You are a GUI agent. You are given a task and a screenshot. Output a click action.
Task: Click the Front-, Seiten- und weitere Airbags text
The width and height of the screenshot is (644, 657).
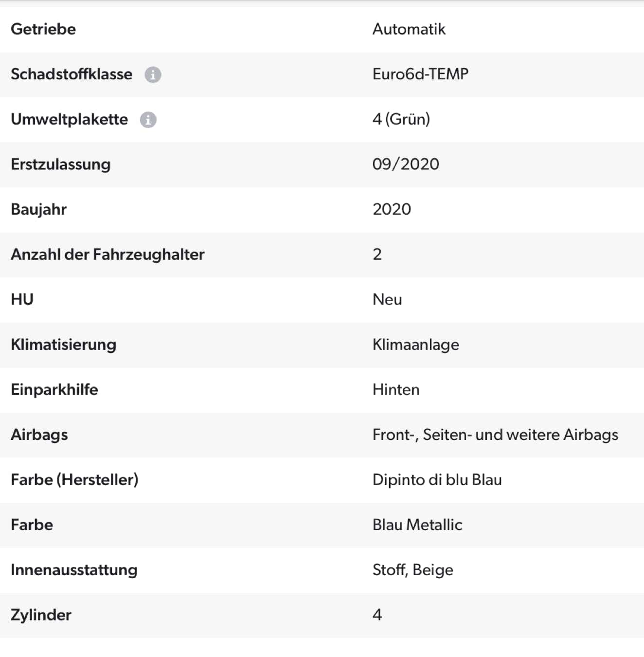point(495,435)
